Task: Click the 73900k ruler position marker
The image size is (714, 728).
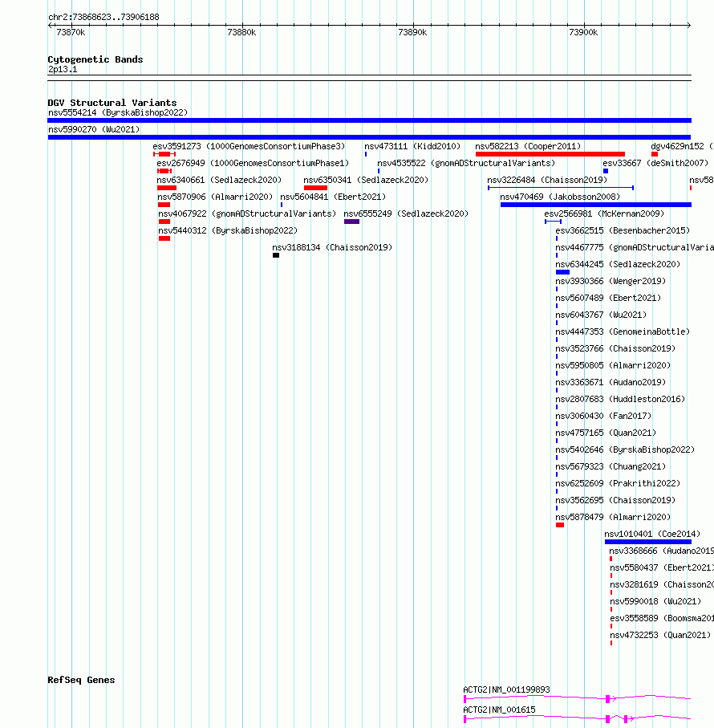Action: pyautogui.click(x=583, y=32)
